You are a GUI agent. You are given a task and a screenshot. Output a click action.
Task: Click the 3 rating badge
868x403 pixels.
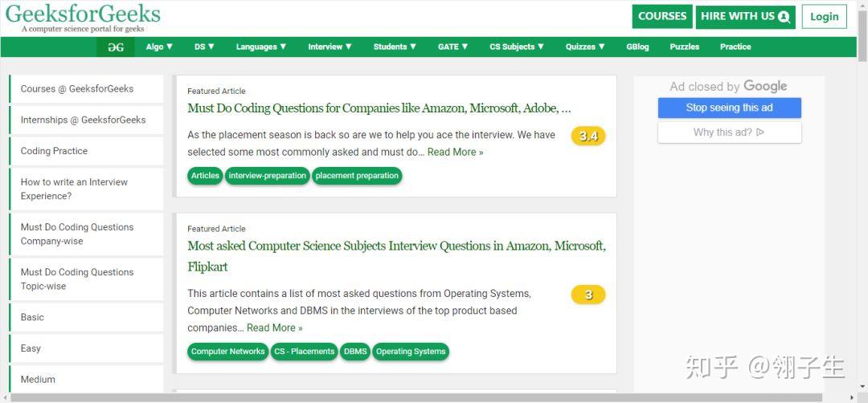[x=588, y=295]
